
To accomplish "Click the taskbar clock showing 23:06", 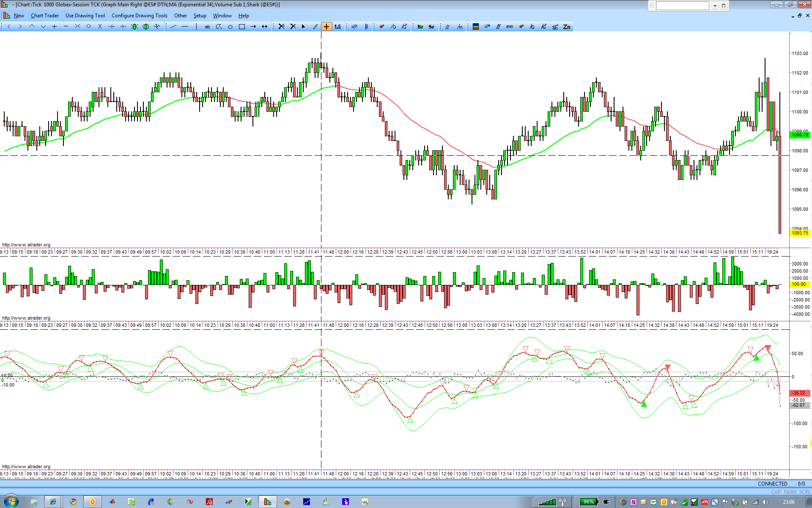I will 789,502.
